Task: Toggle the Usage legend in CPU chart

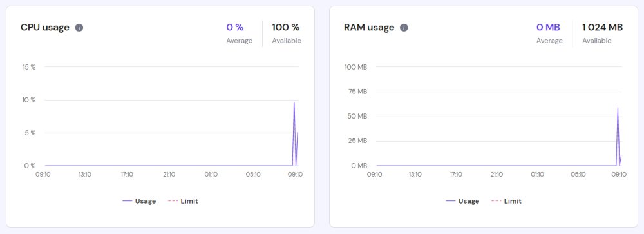Action: 139,201
